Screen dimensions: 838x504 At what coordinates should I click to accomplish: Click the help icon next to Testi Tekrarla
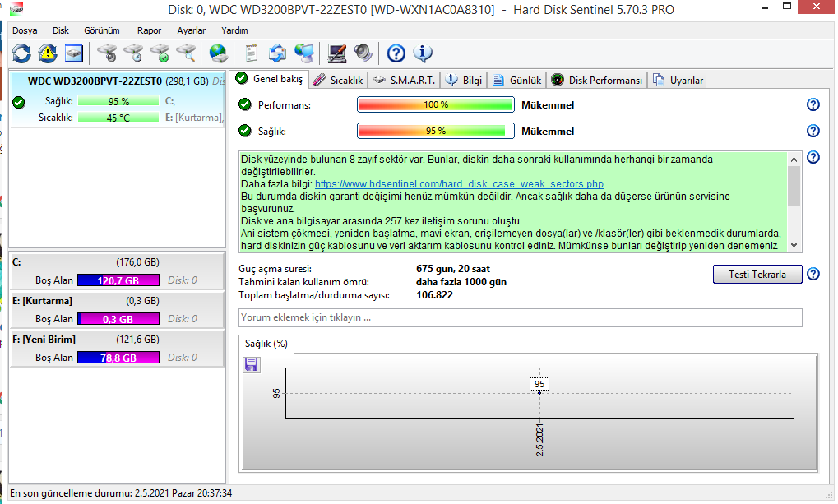813,274
